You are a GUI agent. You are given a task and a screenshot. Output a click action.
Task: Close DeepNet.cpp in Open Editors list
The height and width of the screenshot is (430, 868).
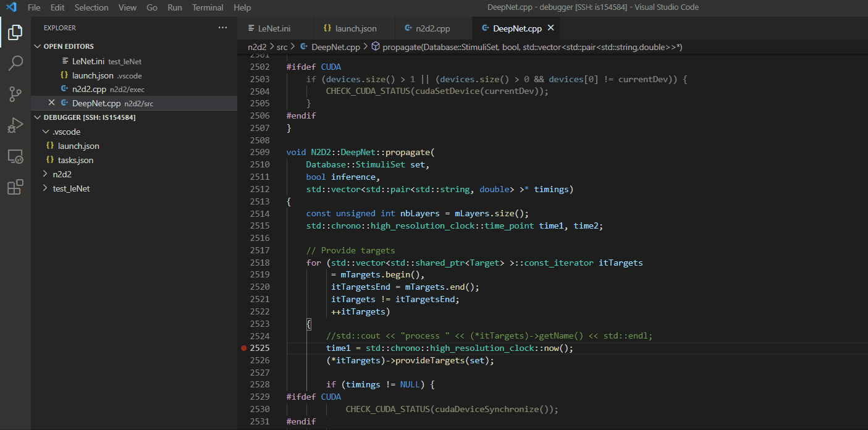[51, 103]
